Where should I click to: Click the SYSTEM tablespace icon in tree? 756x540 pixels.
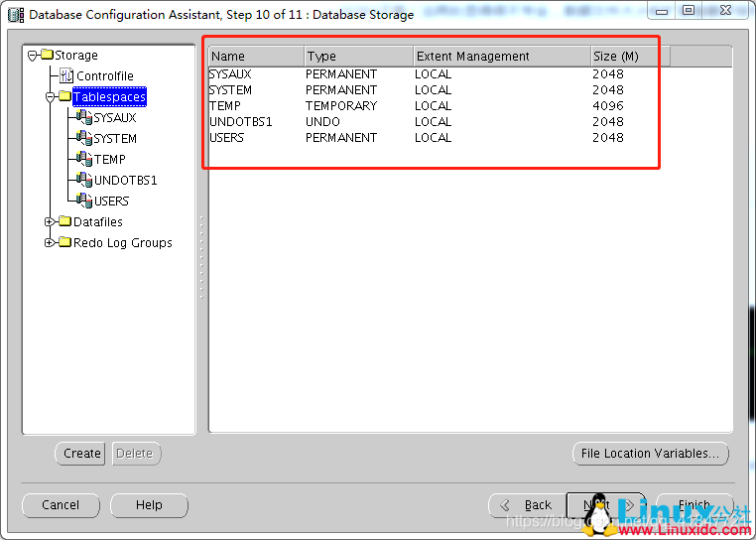pyautogui.click(x=84, y=138)
